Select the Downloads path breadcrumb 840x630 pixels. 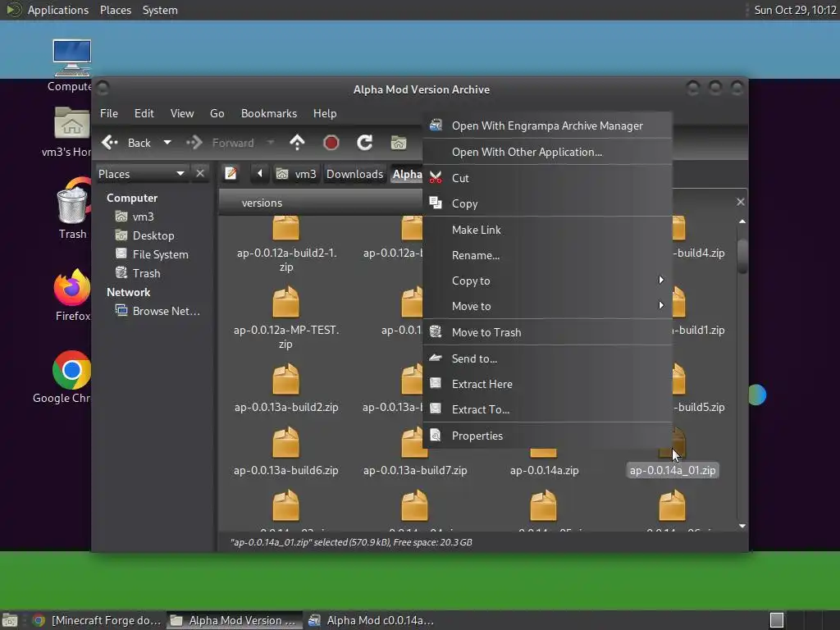tap(354, 174)
